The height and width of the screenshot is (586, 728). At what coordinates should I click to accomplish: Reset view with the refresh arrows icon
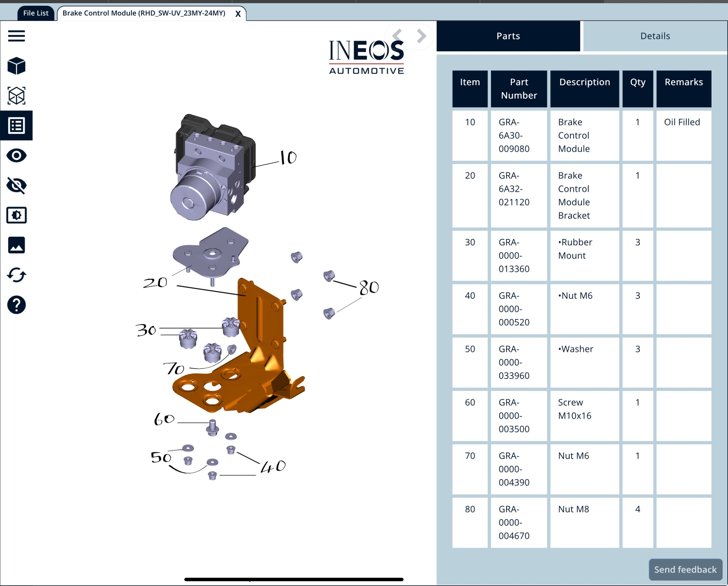pyautogui.click(x=16, y=275)
